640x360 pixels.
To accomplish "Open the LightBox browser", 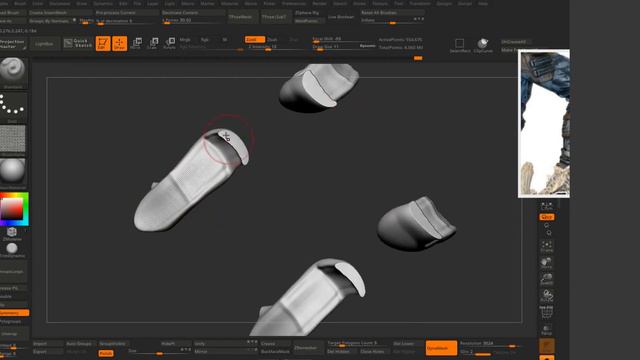I will (x=44, y=44).
